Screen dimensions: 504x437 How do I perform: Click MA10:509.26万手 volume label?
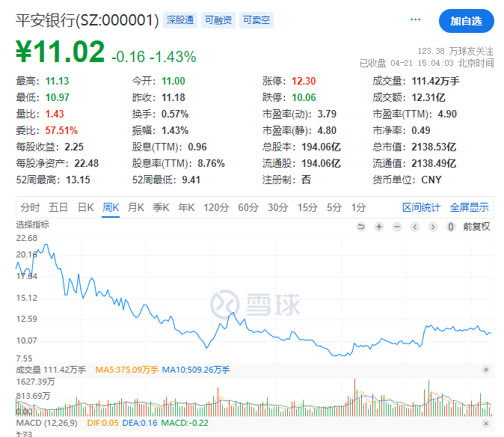pos(196,370)
